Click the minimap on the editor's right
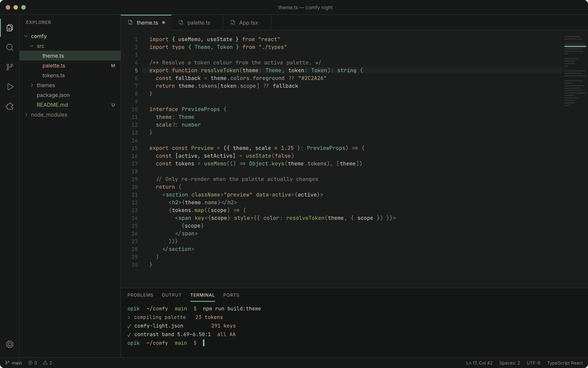 tap(575, 71)
